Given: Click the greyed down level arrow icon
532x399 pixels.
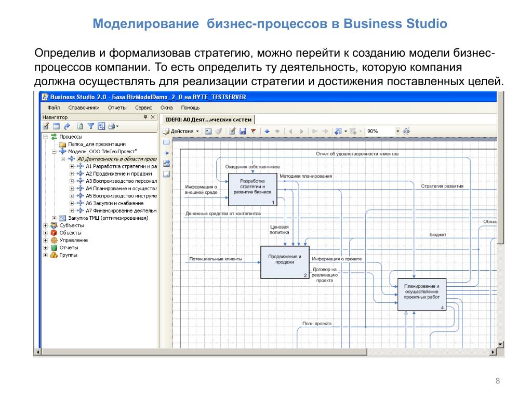Looking at the screenshot, I should [277, 131].
